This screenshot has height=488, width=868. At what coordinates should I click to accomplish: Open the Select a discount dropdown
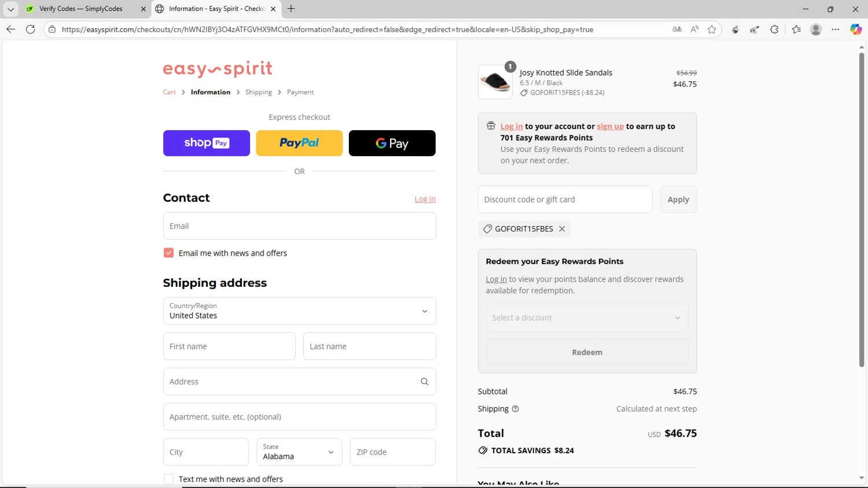point(587,317)
